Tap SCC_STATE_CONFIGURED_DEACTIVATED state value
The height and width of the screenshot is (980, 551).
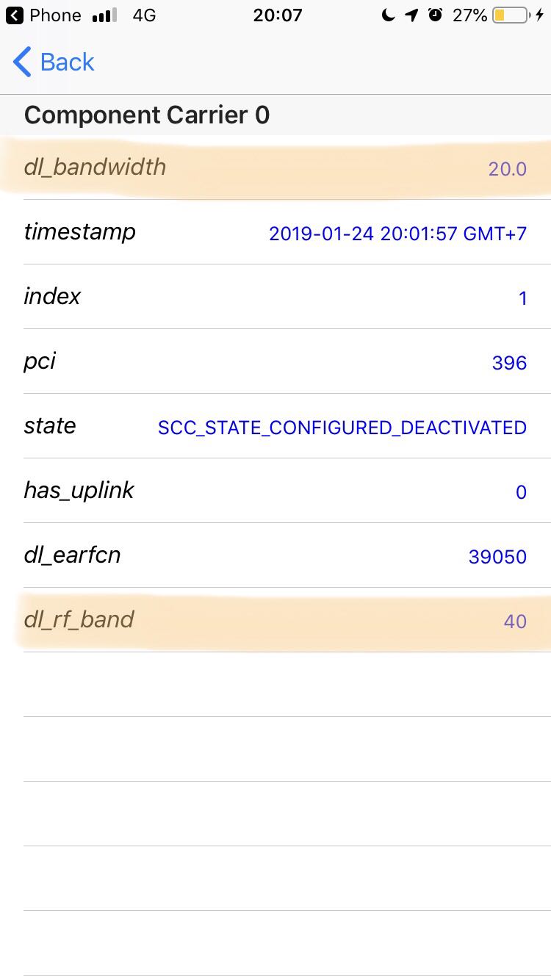point(342,428)
